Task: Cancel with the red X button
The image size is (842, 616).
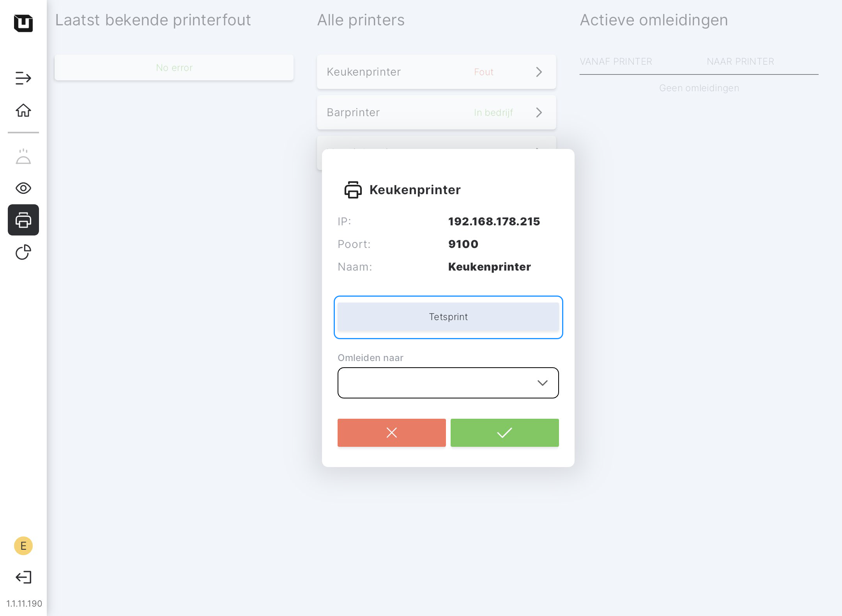Action: (x=391, y=433)
